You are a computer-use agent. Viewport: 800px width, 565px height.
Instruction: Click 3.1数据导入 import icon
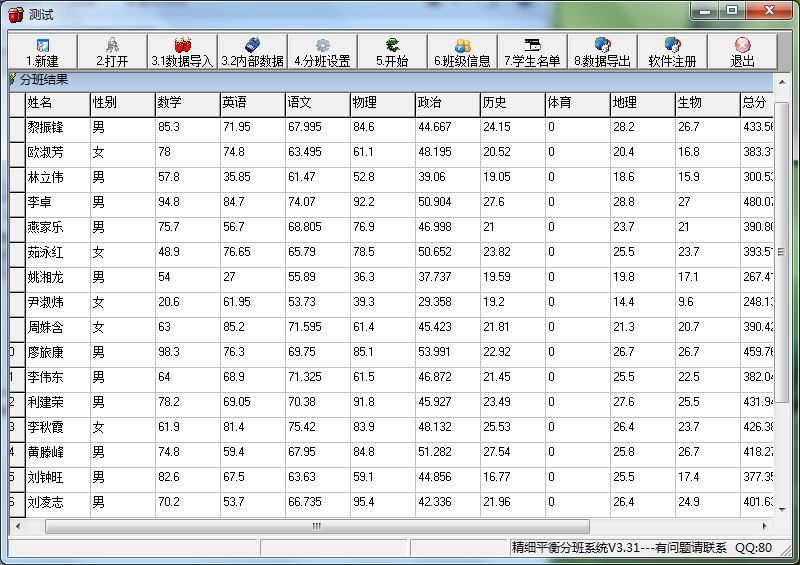182,52
